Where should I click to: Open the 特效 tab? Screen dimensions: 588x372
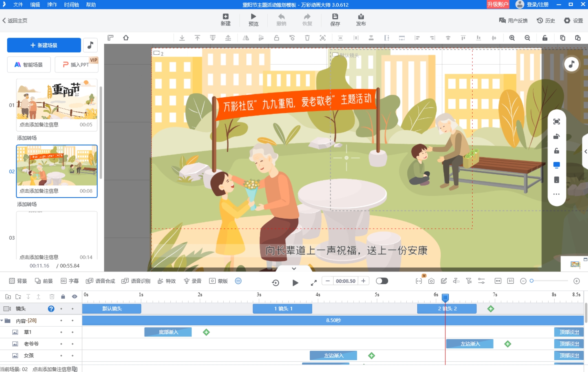point(167,281)
